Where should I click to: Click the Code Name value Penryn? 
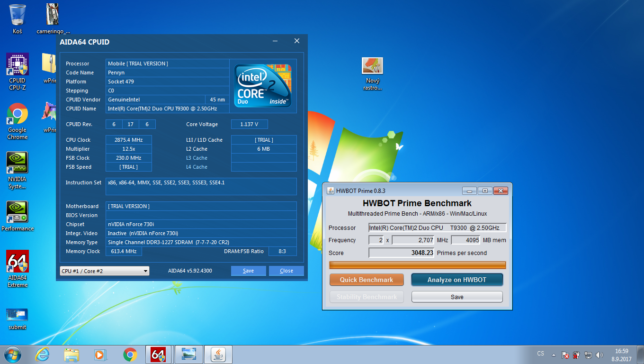168,73
